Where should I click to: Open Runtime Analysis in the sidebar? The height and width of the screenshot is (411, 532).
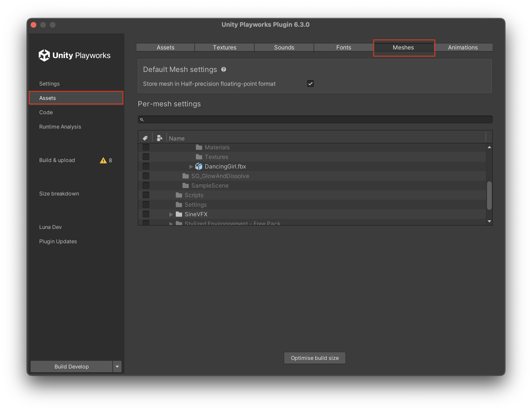tap(60, 127)
